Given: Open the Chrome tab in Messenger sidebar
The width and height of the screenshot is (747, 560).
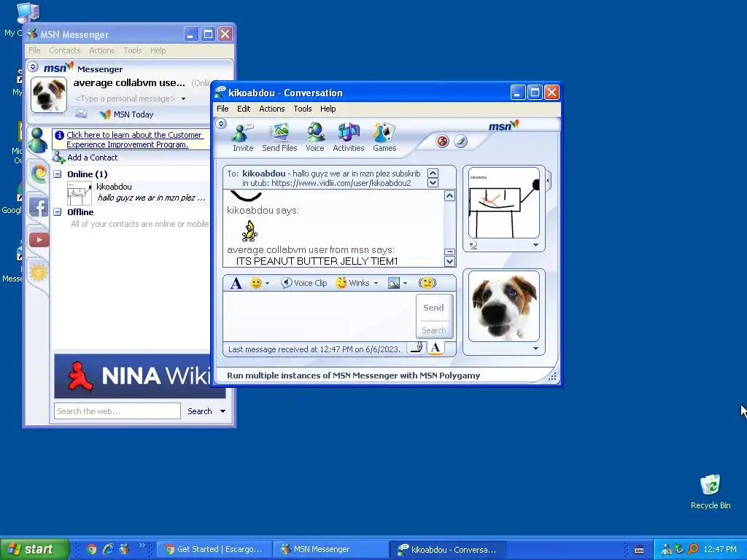Looking at the screenshot, I should click(x=39, y=173).
